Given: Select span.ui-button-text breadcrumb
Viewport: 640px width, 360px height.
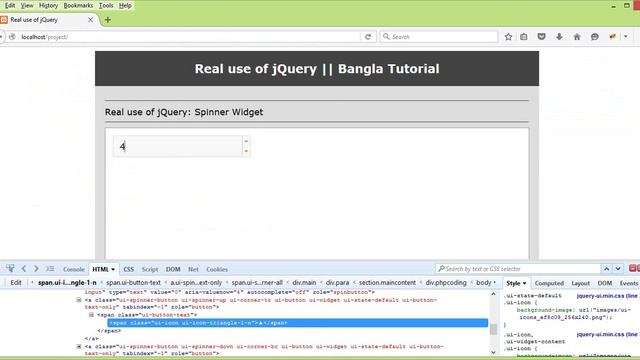Looking at the screenshot, I should click(x=133, y=283).
